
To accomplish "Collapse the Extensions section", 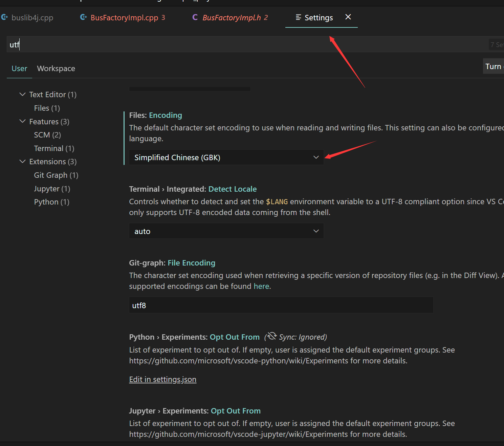I will pos(22,162).
